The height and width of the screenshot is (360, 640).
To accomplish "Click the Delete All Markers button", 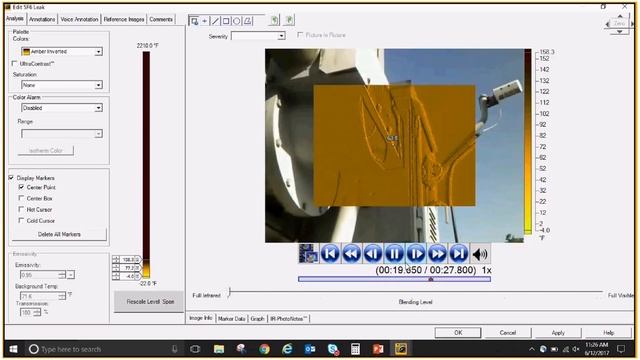I will [x=59, y=234].
